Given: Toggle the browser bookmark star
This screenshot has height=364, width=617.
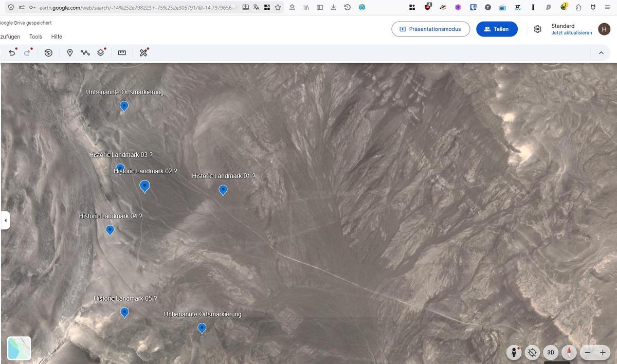Looking at the screenshot, I should coord(278,7).
